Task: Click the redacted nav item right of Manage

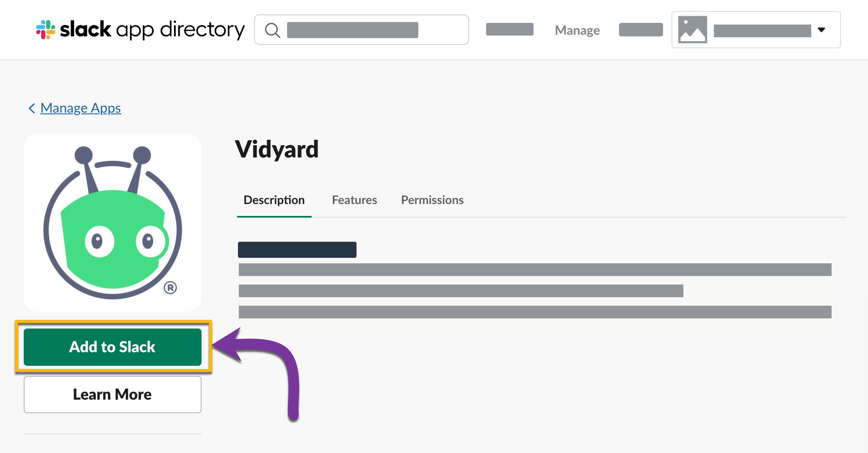Action: tap(641, 30)
